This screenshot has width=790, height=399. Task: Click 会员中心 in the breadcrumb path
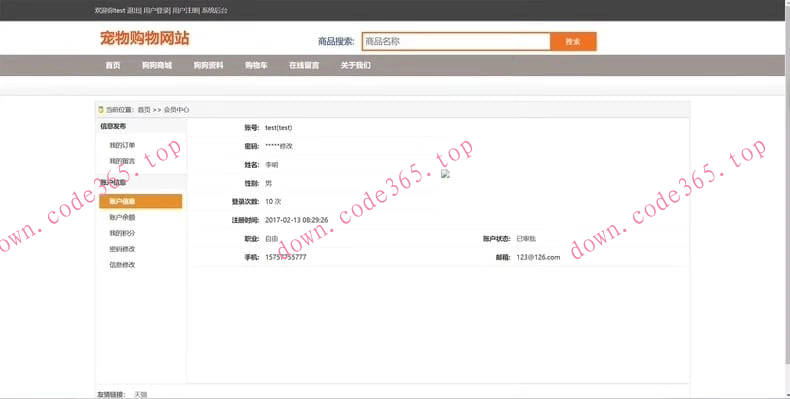[176, 109]
